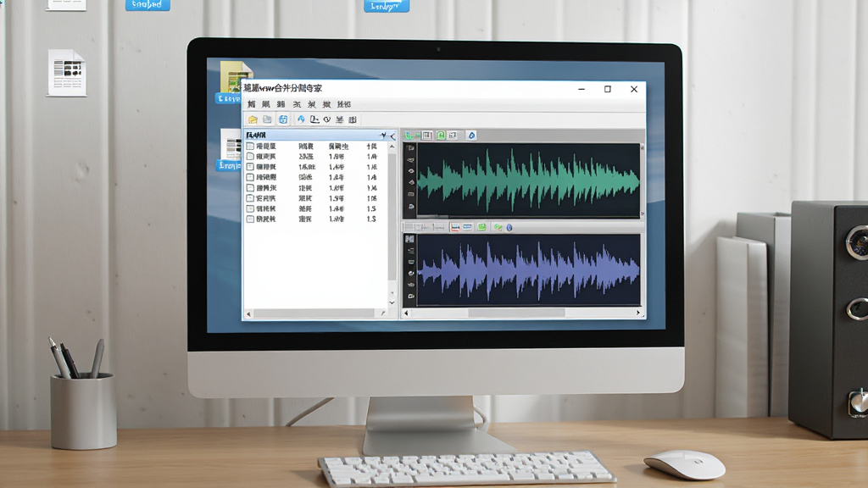868x488 pixels.
Task: Click the bottom icon in the green waveform's side strip
Action: (411, 207)
